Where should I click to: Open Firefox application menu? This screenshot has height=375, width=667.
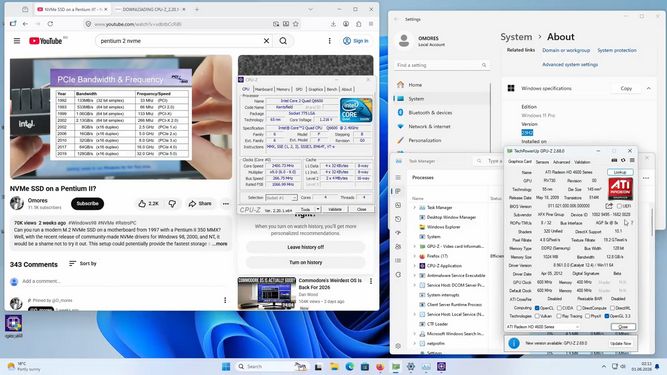click(x=371, y=24)
